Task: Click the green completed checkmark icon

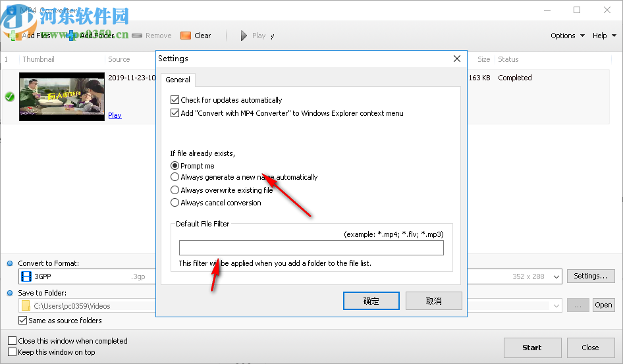Action: coord(10,97)
